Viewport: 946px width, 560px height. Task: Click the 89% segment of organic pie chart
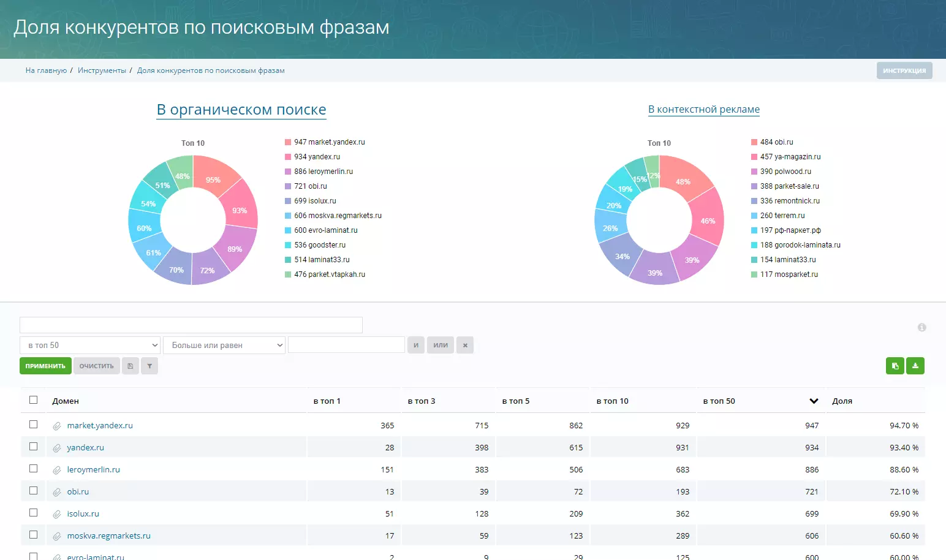(x=235, y=248)
